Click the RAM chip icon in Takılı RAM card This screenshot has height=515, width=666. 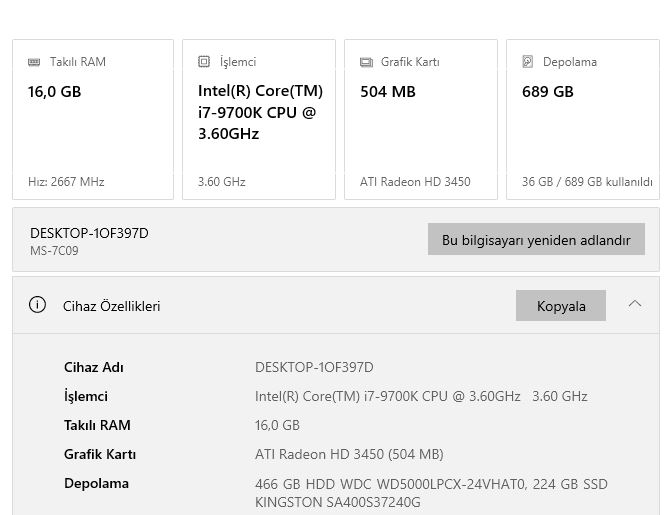[x=34, y=62]
